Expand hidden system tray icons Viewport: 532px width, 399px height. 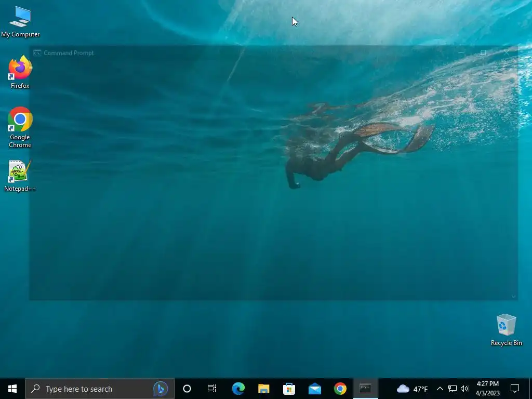pyautogui.click(x=440, y=389)
